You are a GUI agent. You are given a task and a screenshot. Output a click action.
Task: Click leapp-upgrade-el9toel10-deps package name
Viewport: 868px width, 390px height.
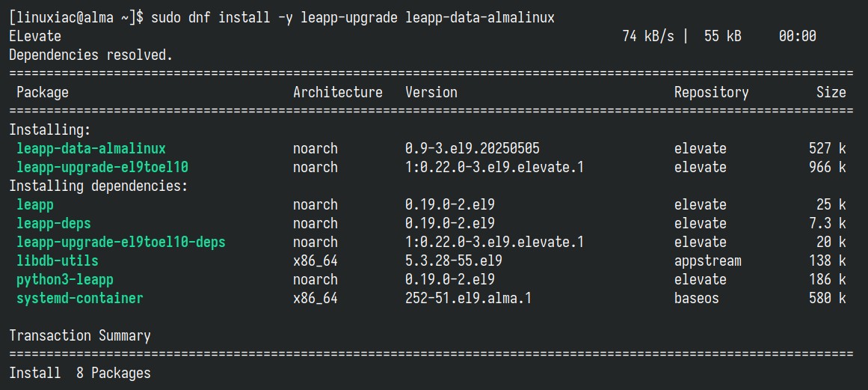click(120, 242)
